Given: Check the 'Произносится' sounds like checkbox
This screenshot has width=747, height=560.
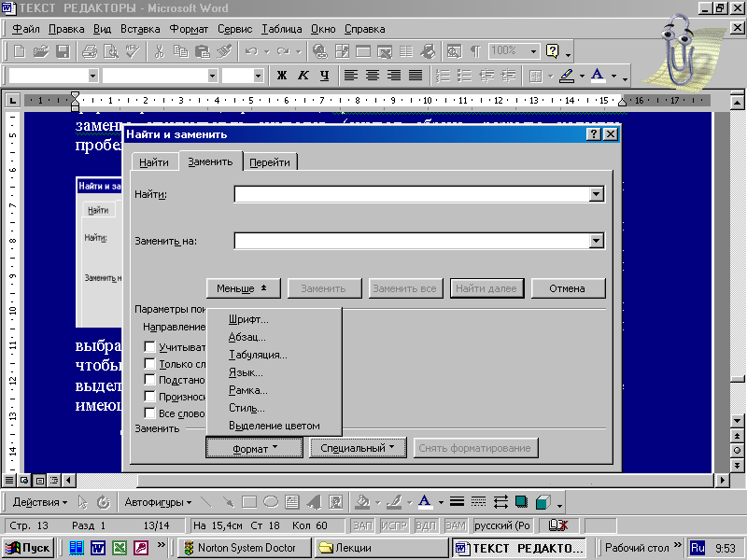Looking at the screenshot, I should click(149, 396).
